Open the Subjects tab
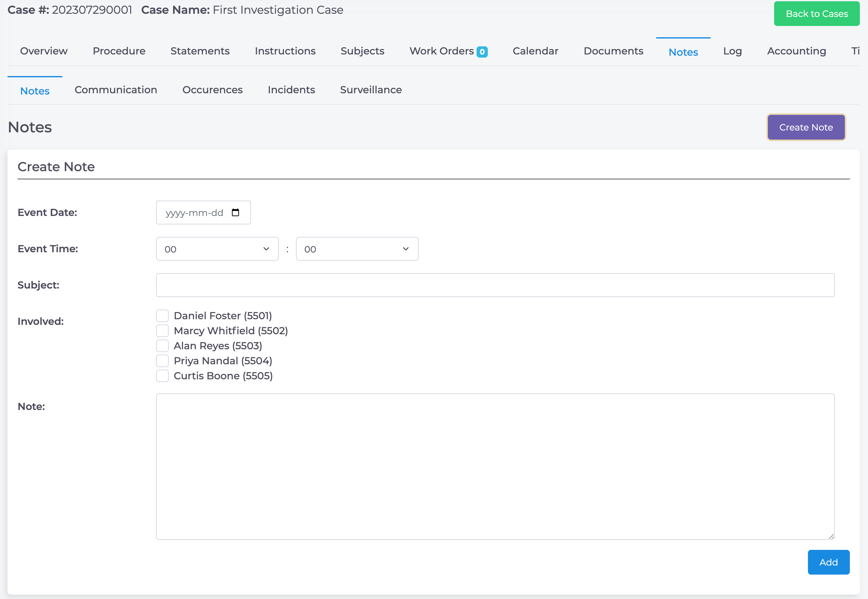Viewport: 868px width, 599px height. click(x=363, y=51)
